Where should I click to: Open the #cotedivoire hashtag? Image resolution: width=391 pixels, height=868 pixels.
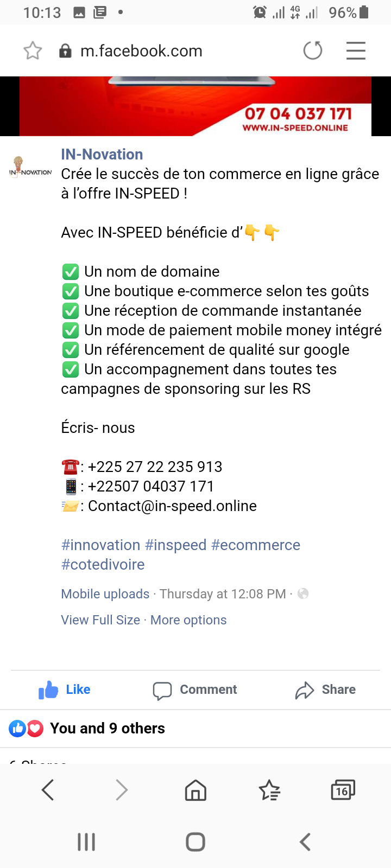[x=103, y=564]
